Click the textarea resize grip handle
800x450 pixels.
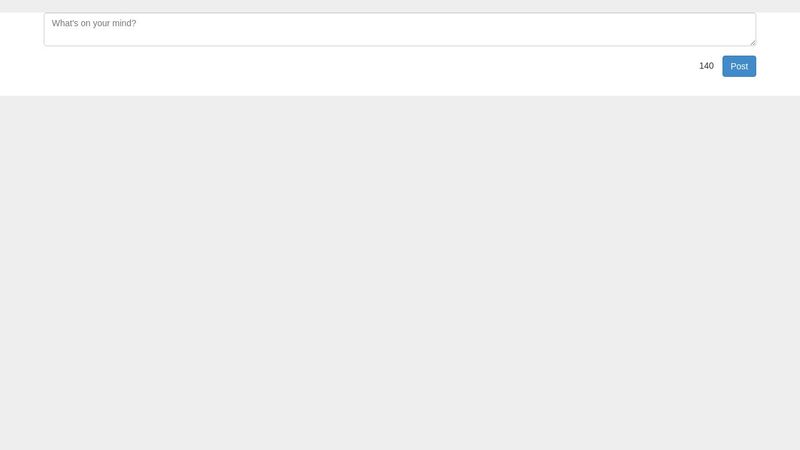point(753,43)
